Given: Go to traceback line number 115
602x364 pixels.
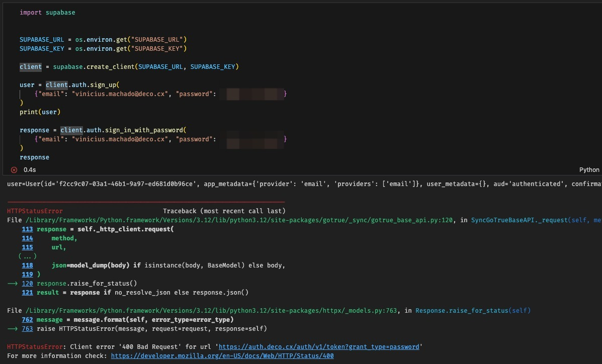Looking at the screenshot, I should [27, 247].
